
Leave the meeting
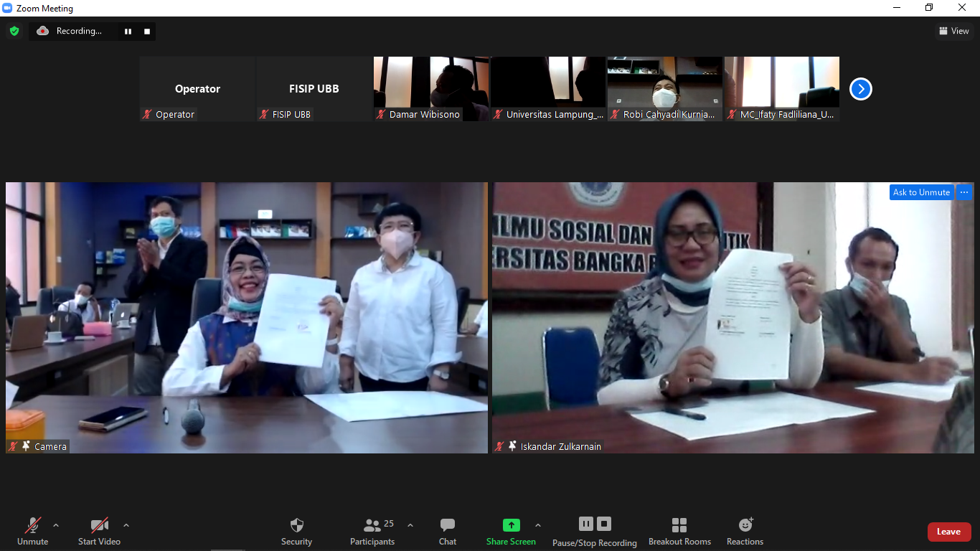(948, 532)
